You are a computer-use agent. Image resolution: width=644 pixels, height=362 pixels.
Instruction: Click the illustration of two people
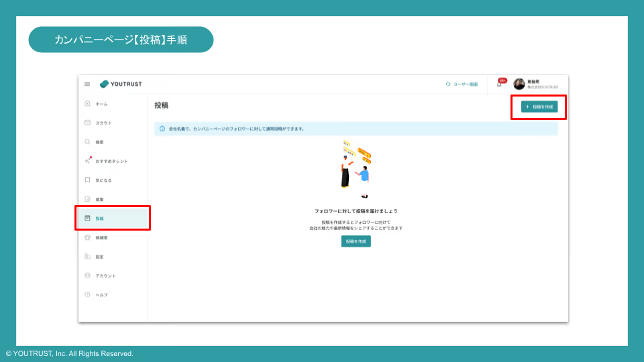[356, 169]
